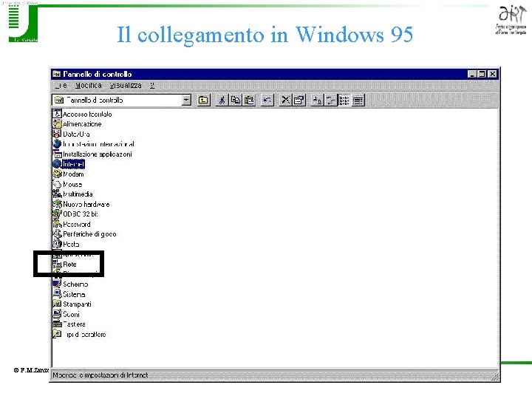Screen dimensions: 532x399
Task: Select the Tipi di carattere item
Action: pyautogui.click(x=79, y=334)
